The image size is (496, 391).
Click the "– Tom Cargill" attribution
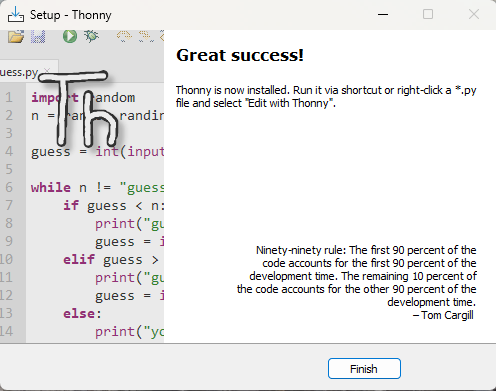[443, 315]
